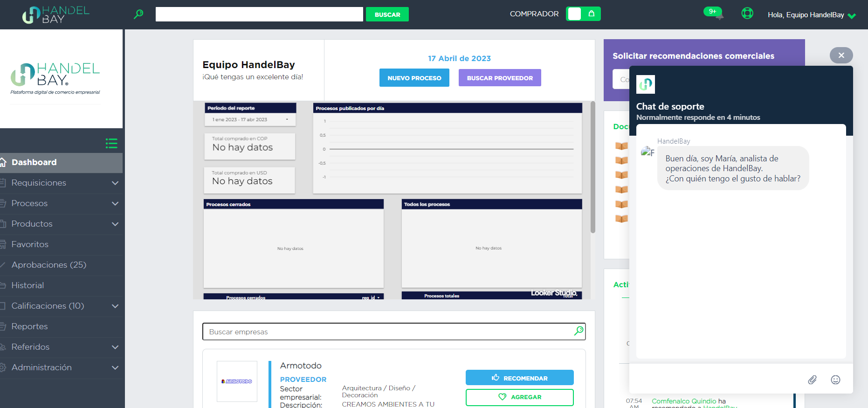Go to Dashboard in sidebar

click(x=61, y=162)
